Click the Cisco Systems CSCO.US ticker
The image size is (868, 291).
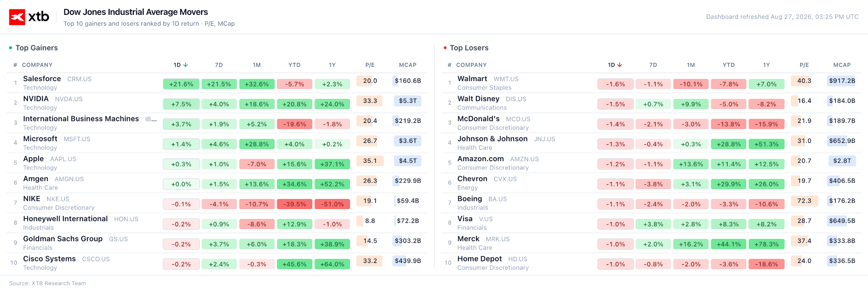pyautogui.click(x=96, y=259)
